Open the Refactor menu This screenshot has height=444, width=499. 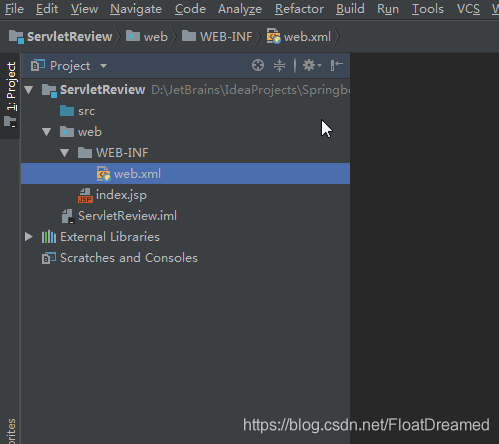(x=299, y=9)
